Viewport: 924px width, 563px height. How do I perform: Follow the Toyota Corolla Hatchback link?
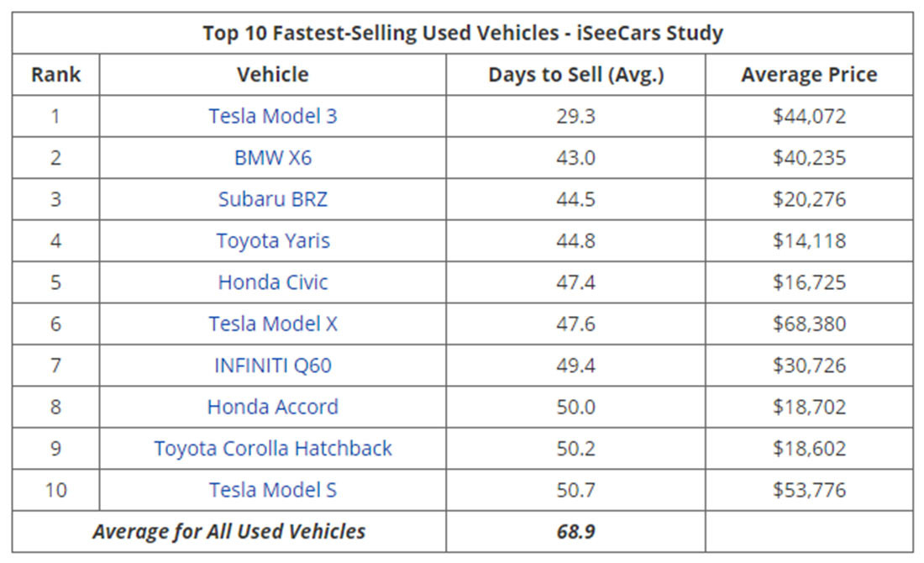click(x=273, y=449)
